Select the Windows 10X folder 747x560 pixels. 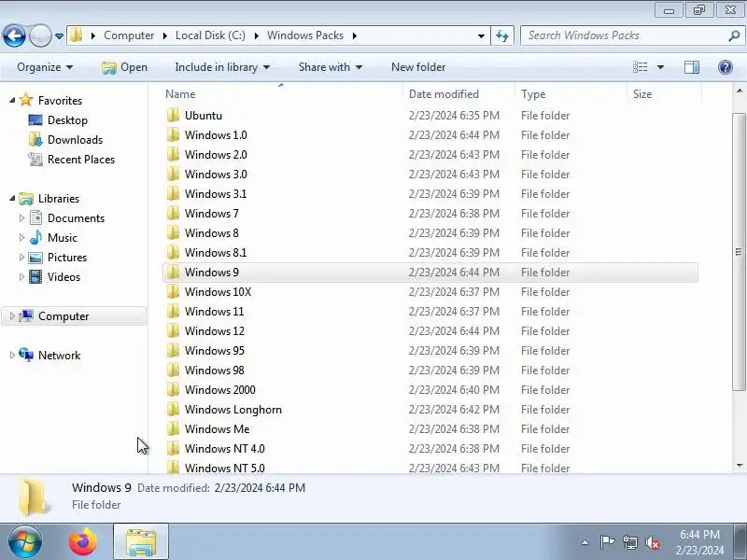coord(218,292)
